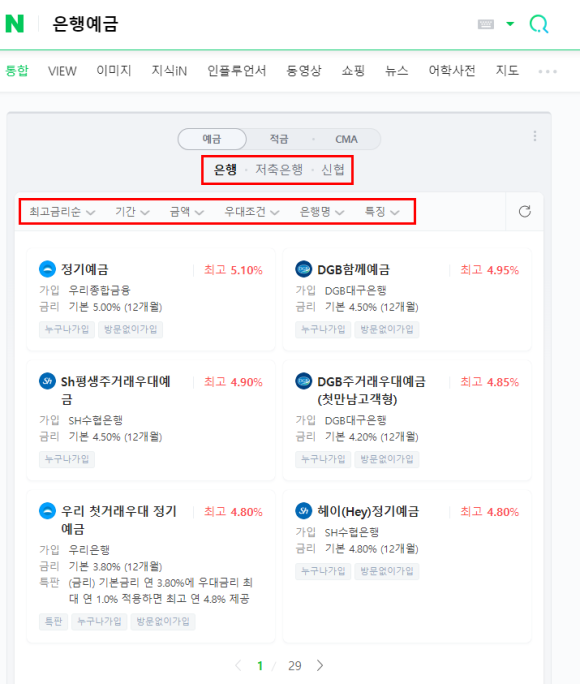Go to next results page arrow

click(320, 665)
